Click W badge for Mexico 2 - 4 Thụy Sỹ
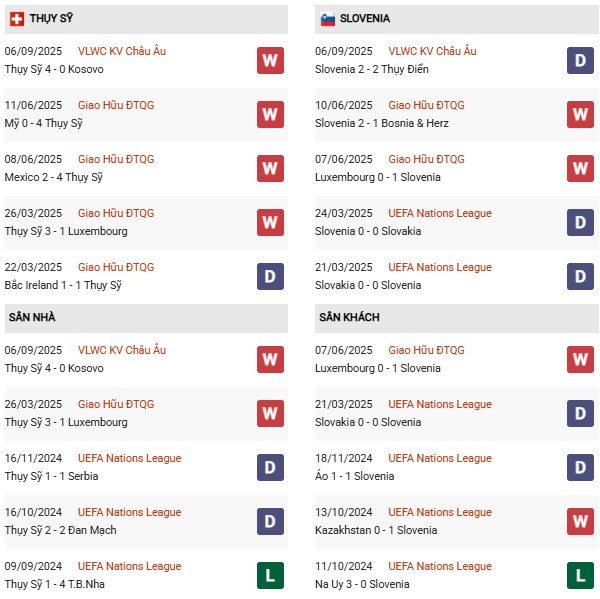This screenshot has height=599, width=600. pos(270,168)
